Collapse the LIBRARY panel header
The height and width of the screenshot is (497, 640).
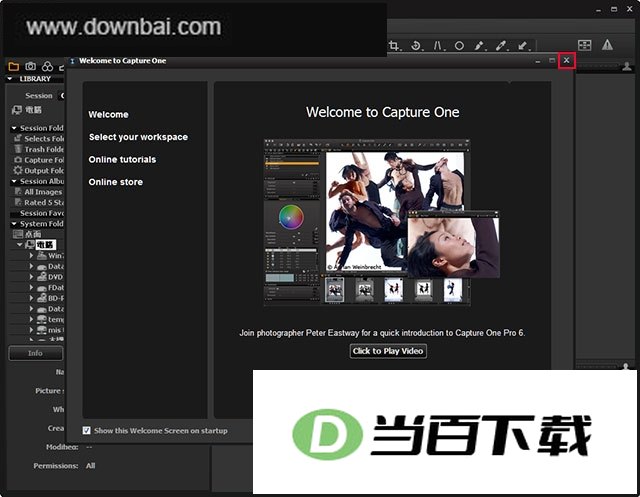pyautogui.click(x=10, y=78)
